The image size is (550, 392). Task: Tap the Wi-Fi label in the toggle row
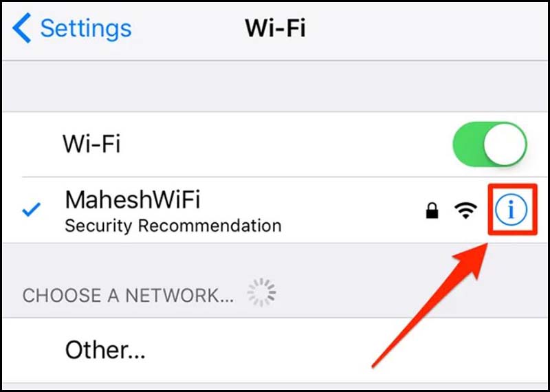(x=91, y=144)
